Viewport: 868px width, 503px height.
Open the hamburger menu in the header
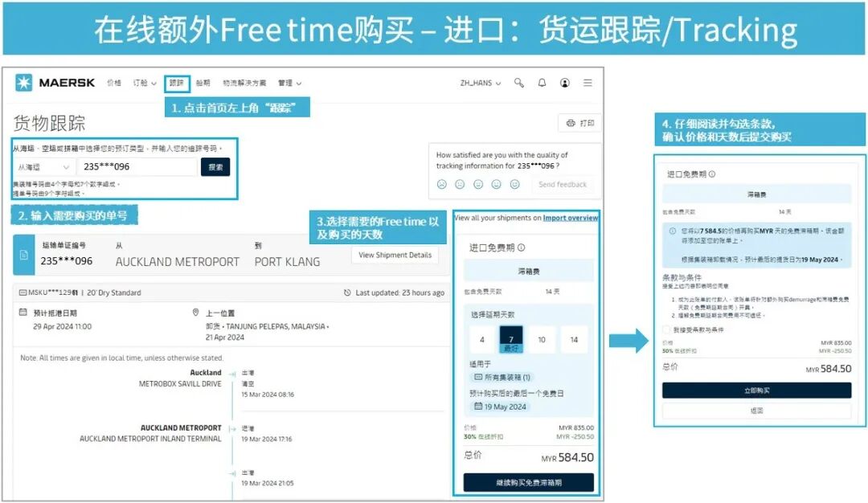click(588, 83)
